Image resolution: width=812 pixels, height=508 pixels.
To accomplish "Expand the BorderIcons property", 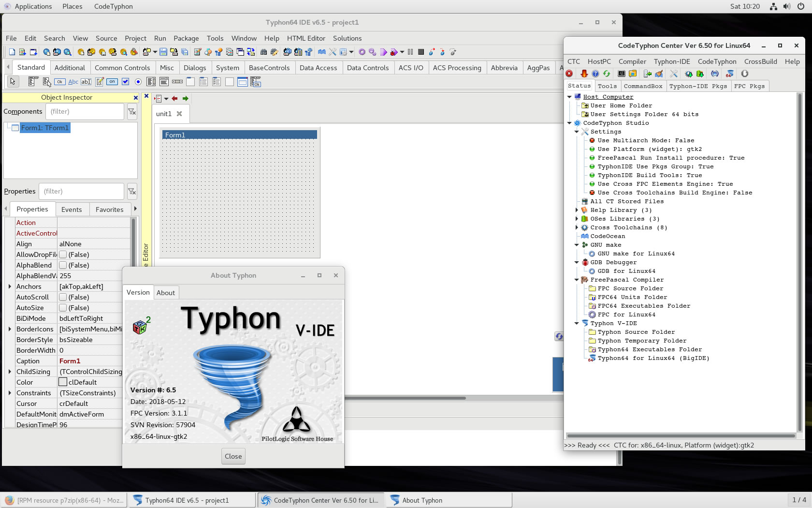I will pyautogui.click(x=10, y=329).
